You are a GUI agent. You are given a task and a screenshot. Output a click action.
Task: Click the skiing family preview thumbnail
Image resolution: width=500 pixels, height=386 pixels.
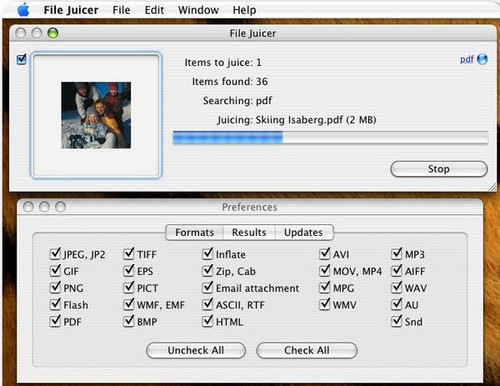click(x=96, y=115)
